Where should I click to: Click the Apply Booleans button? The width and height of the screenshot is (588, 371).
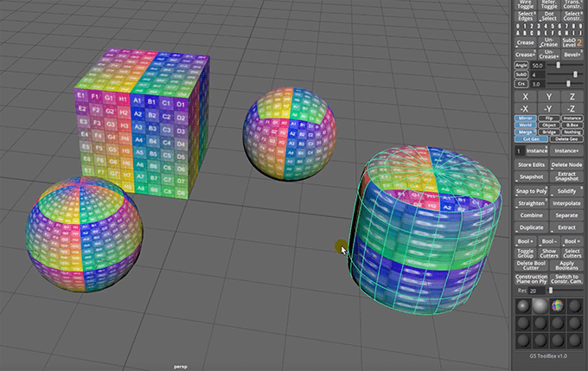(x=566, y=265)
